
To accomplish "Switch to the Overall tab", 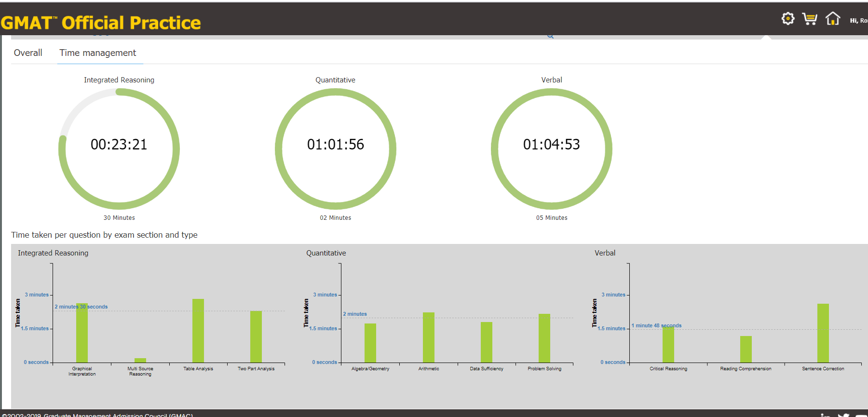I will (28, 53).
